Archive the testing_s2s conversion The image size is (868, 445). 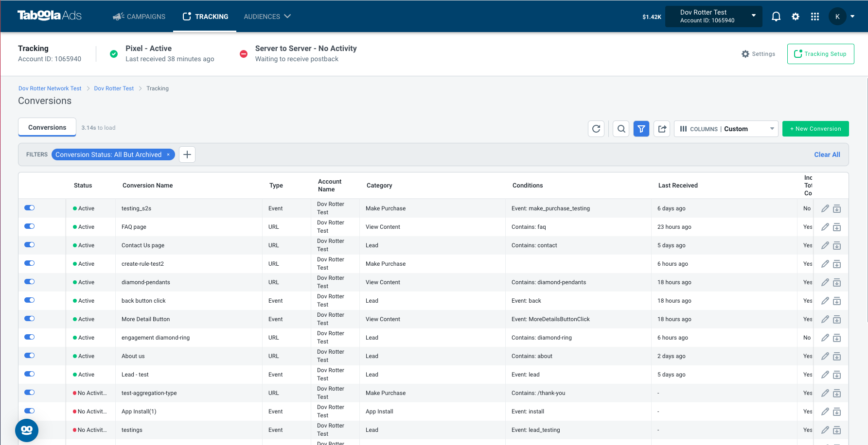pos(837,209)
